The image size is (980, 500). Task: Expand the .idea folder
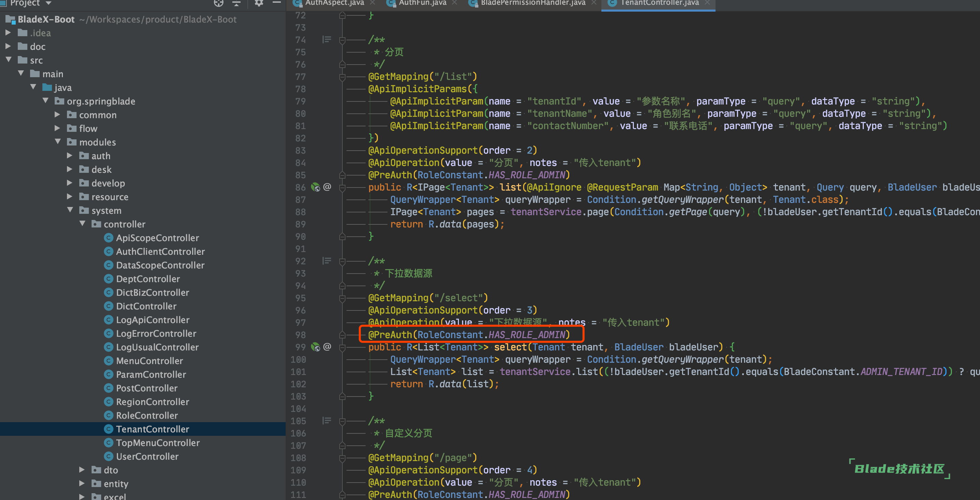pyautogui.click(x=8, y=33)
